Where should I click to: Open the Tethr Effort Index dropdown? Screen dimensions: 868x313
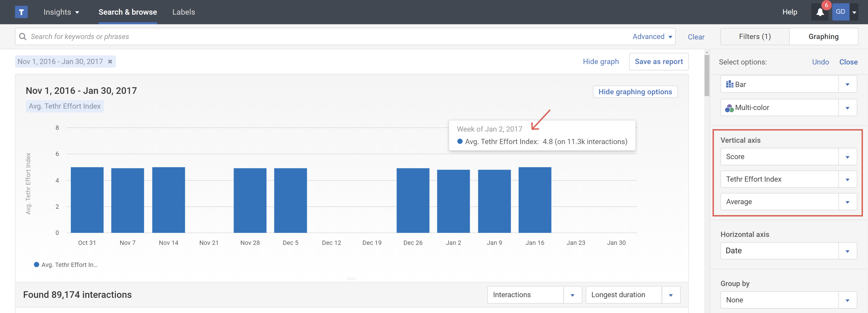(x=788, y=179)
